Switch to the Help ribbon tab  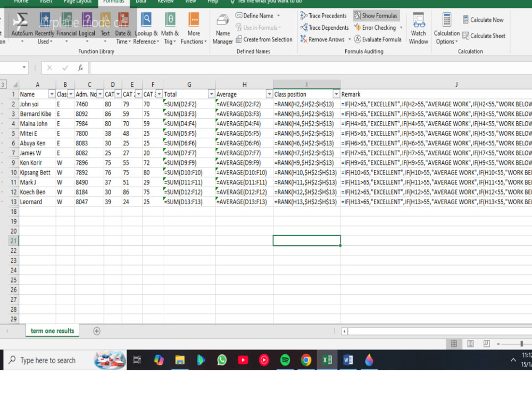pos(213,2)
